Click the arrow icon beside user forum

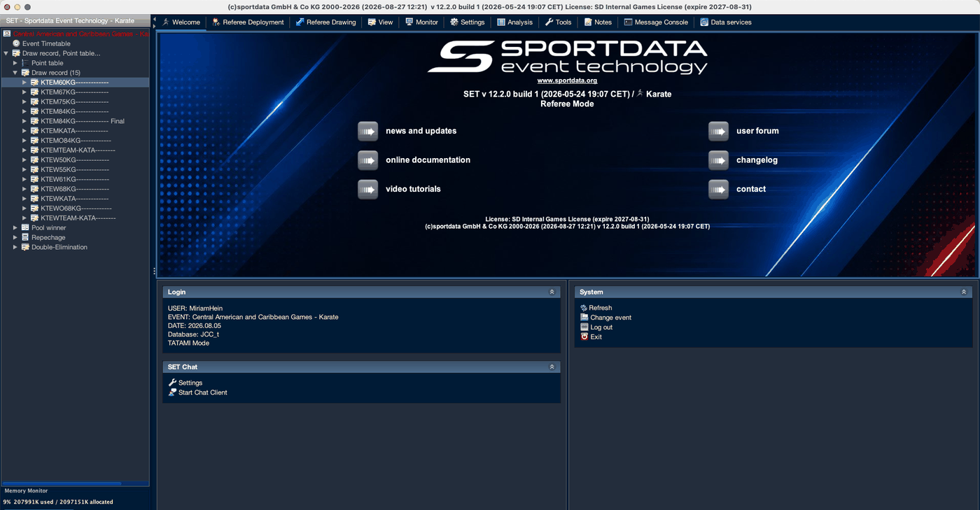718,131
